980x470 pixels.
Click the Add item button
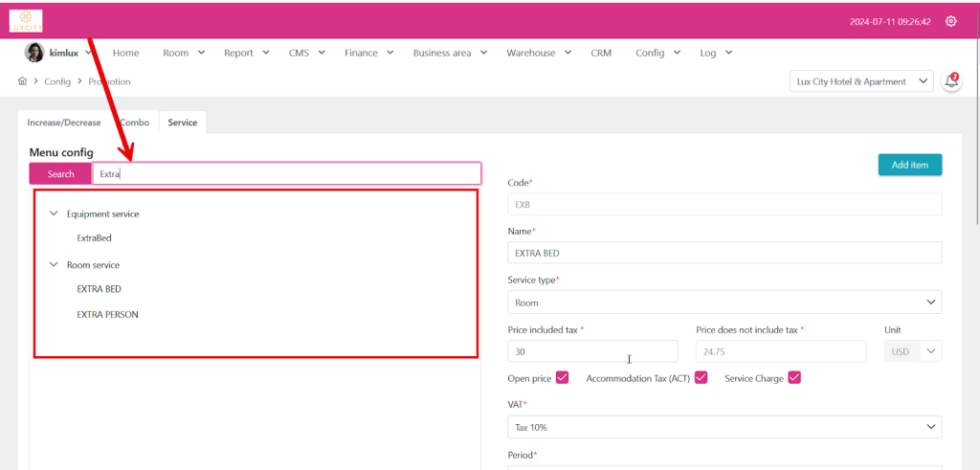pos(909,165)
